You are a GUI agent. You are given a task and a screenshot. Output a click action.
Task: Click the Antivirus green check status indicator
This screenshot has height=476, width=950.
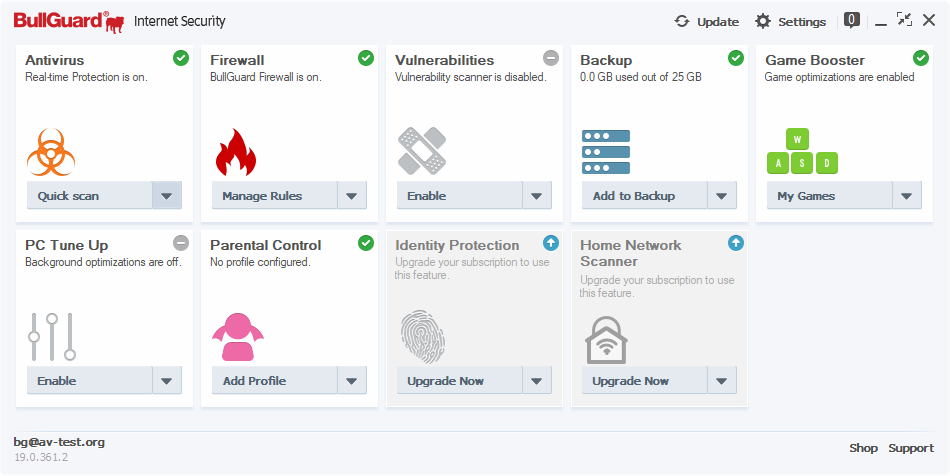point(181,58)
